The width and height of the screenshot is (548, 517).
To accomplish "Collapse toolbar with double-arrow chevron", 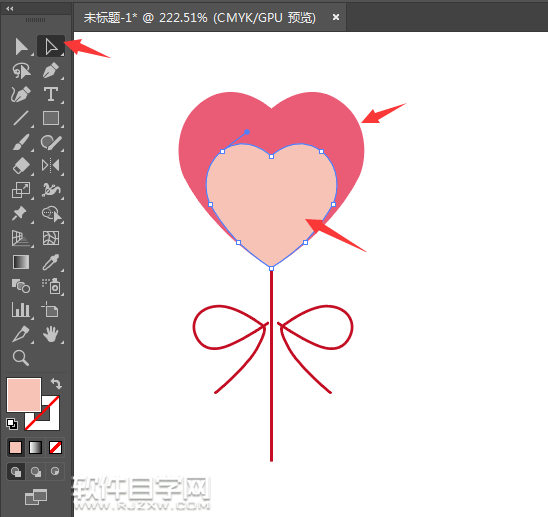I will click(x=10, y=8).
